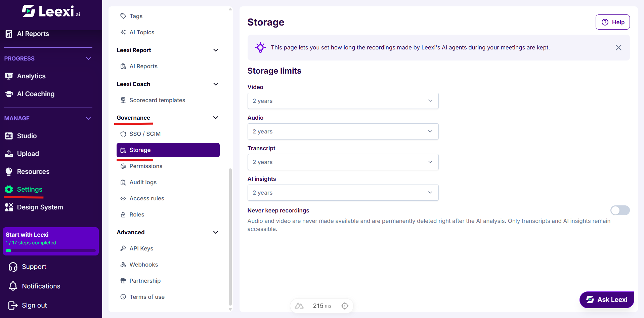Open the Transcript retention dropdown
Screen dimensions: 644x318
point(343,162)
